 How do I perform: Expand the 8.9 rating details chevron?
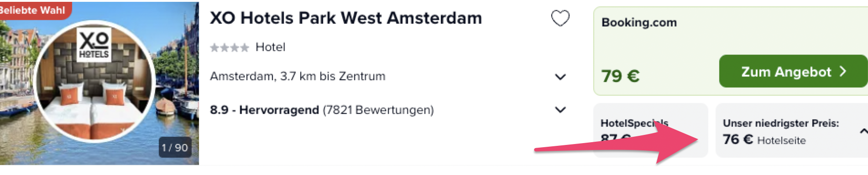pos(560,110)
